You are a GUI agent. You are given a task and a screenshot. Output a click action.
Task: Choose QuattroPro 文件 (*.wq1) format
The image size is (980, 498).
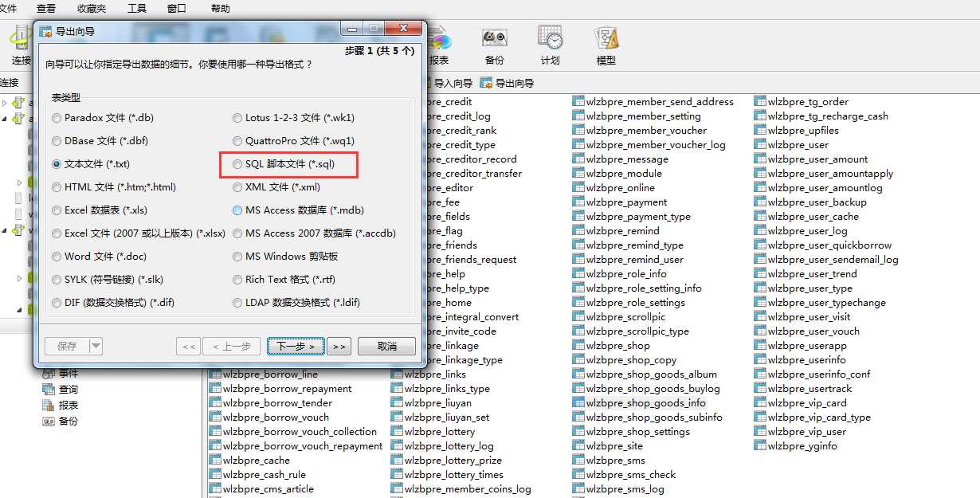tap(293, 141)
